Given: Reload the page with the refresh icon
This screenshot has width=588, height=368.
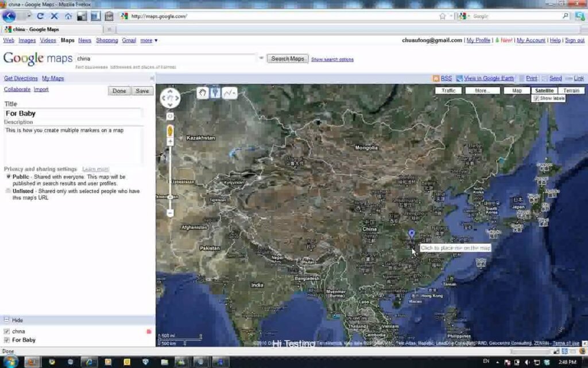Looking at the screenshot, I should 40,16.
